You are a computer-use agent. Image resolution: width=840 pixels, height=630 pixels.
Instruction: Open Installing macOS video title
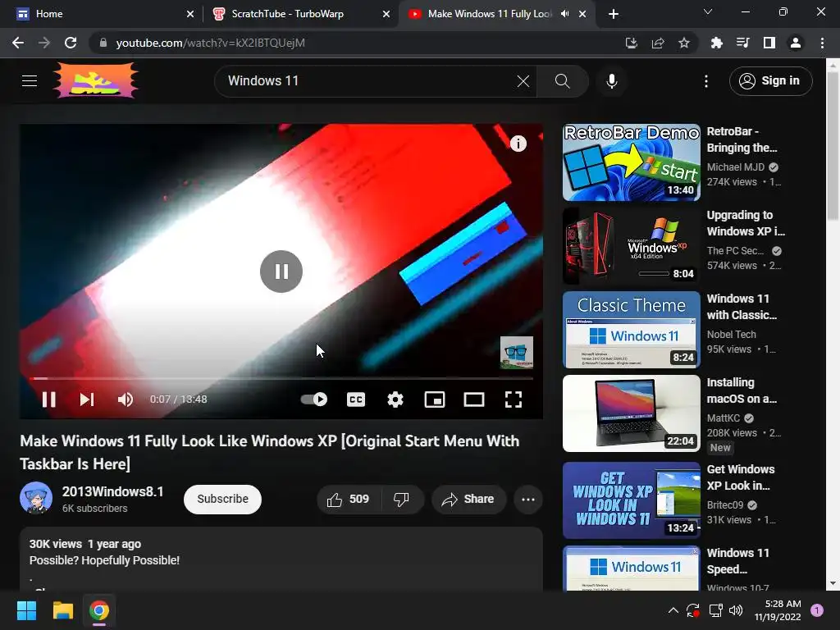click(x=742, y=390)
